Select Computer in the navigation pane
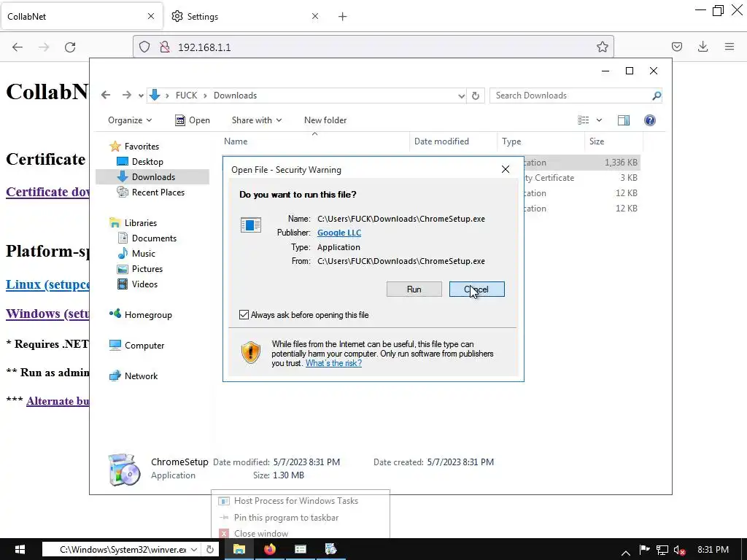The height and width of the screenshot is (560, 747). pos(144,345)
